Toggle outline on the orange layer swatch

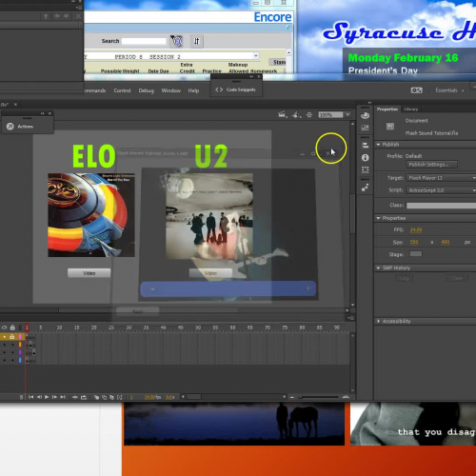(20, 345)
